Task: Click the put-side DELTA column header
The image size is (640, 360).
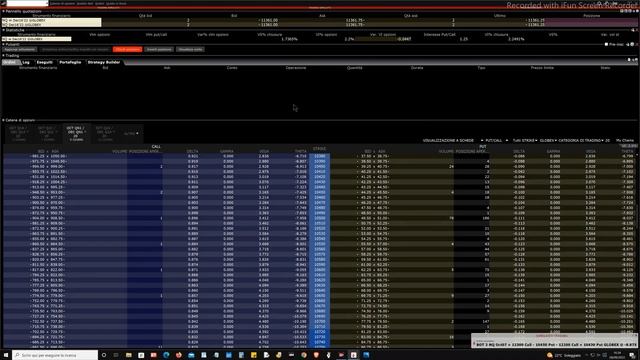Action: coord(519,151)
